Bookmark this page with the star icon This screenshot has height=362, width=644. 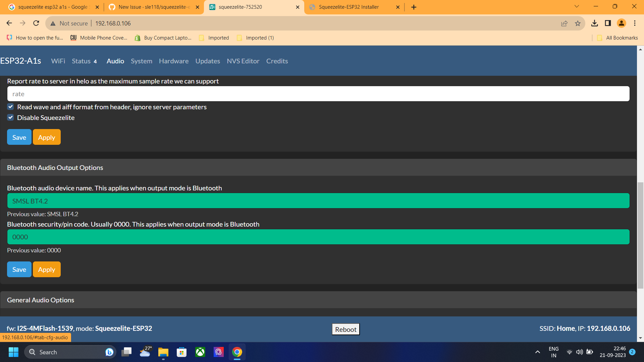click(578, 23)
